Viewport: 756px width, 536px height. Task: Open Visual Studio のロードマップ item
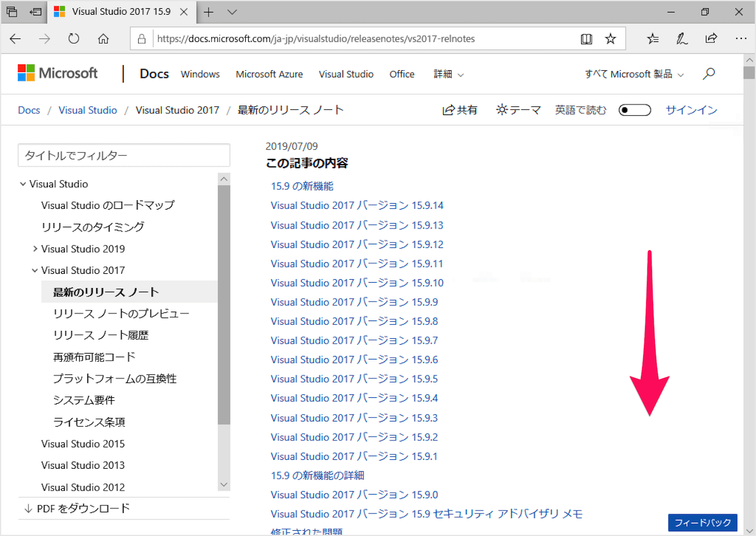tap(108, 205)
